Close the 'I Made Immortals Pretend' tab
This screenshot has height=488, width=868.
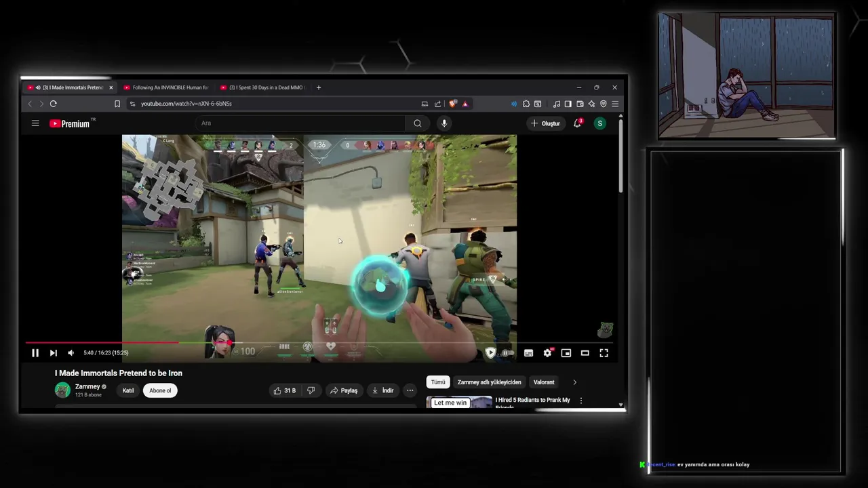pos(111,87)
